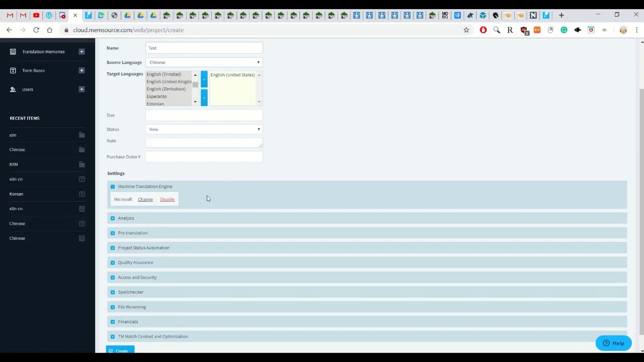This screenshot has height=362, width=644.
Task: Open the browser profile avatar
Action: coord(623,30)
